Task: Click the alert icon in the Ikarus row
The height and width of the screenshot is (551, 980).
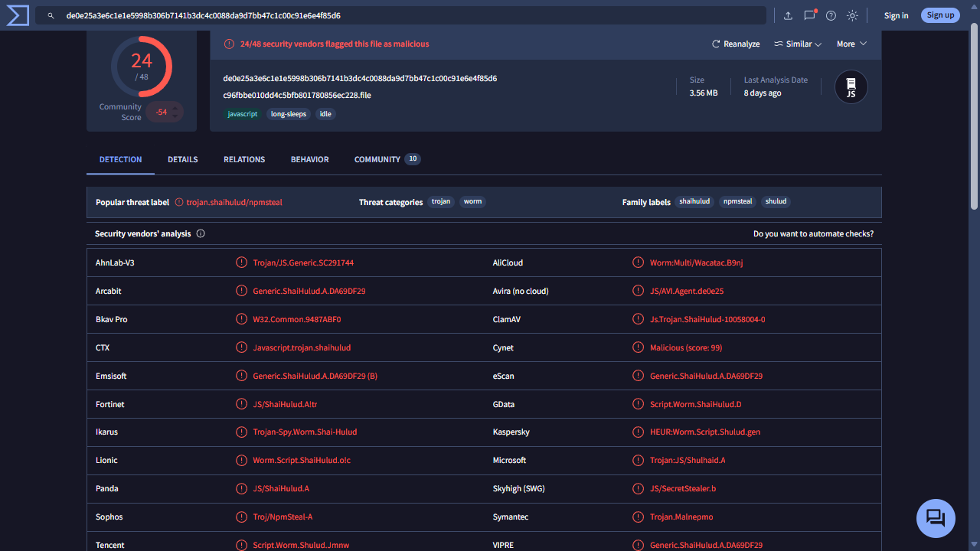Action: click(241, 432)
